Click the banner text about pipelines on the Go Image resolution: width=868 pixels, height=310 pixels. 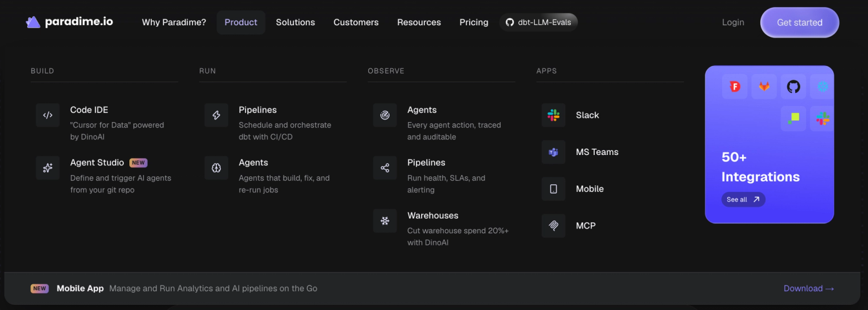213,289
